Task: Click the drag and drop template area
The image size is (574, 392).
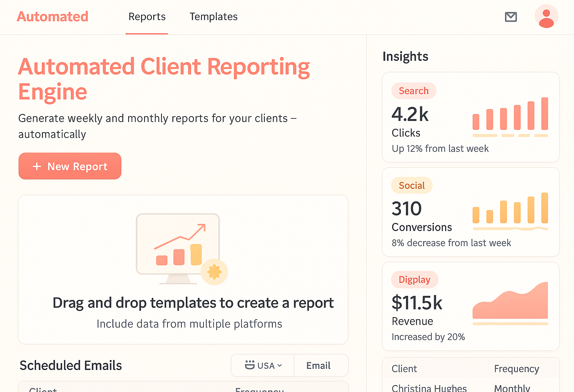Action: click(183, 269)
